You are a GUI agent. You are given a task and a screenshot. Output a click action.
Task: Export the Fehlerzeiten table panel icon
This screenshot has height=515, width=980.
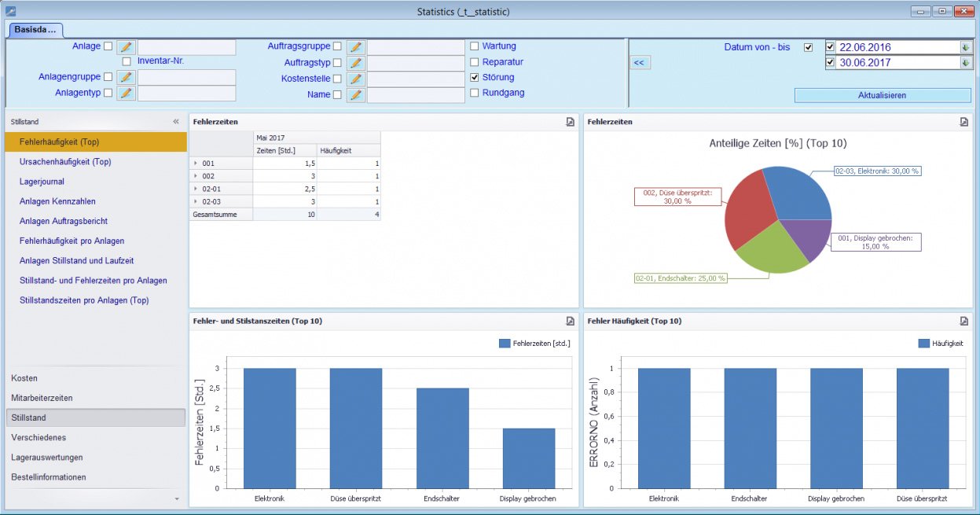570,122
